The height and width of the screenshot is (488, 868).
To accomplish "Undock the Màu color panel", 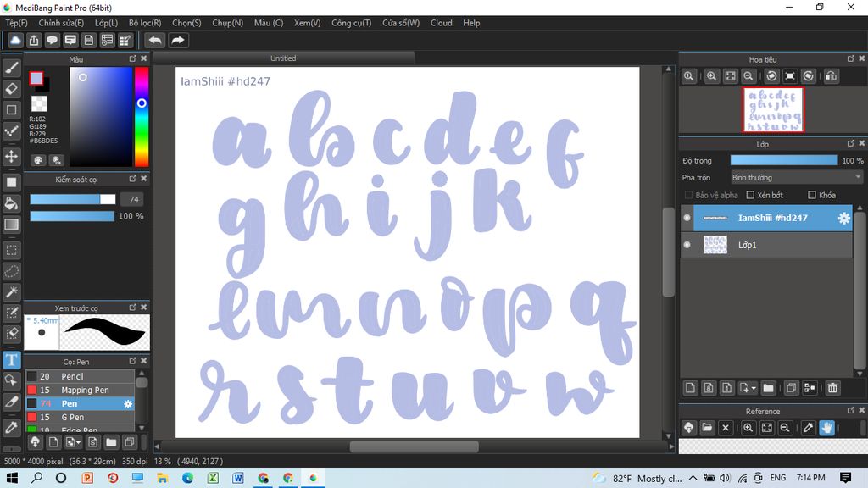I will (x=132, y=58).
